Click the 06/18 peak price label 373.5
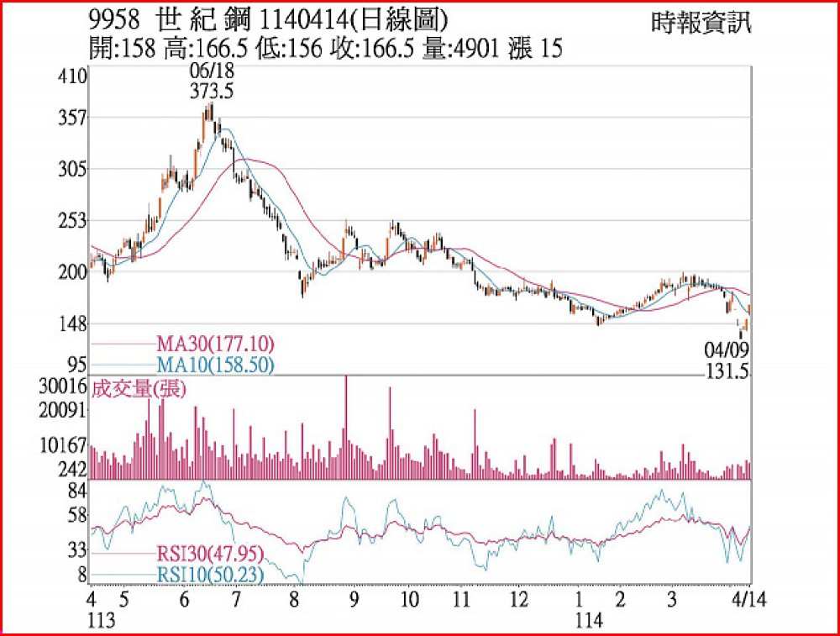Screen dimensions: 840x636 (212, 93)
